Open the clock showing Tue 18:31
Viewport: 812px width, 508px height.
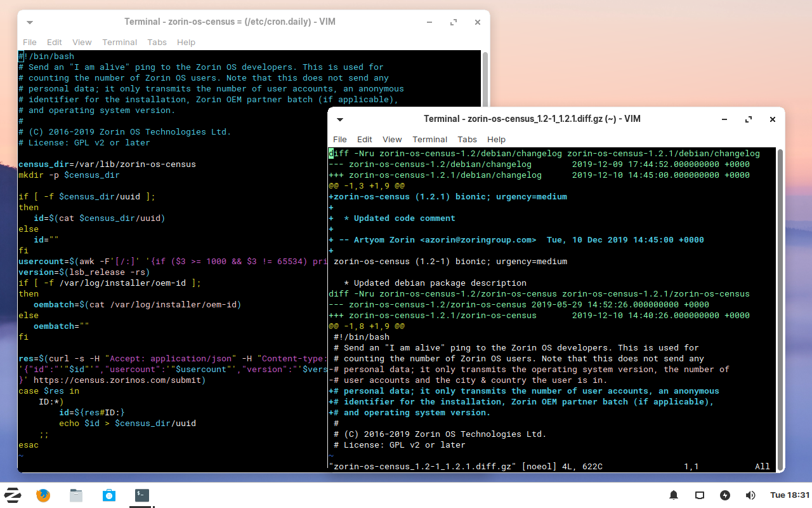(790, 495)
